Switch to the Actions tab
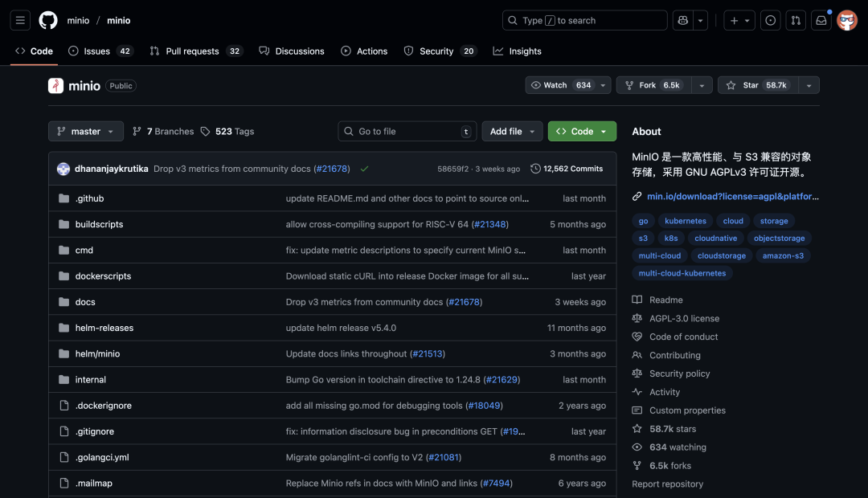The width and height of the screenshot is (868, 498). [x=364, y=51]
